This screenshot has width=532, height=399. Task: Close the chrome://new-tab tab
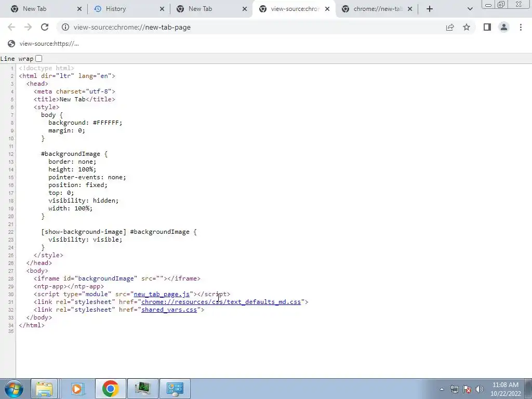pyautogui.click(x=410, y=9)
